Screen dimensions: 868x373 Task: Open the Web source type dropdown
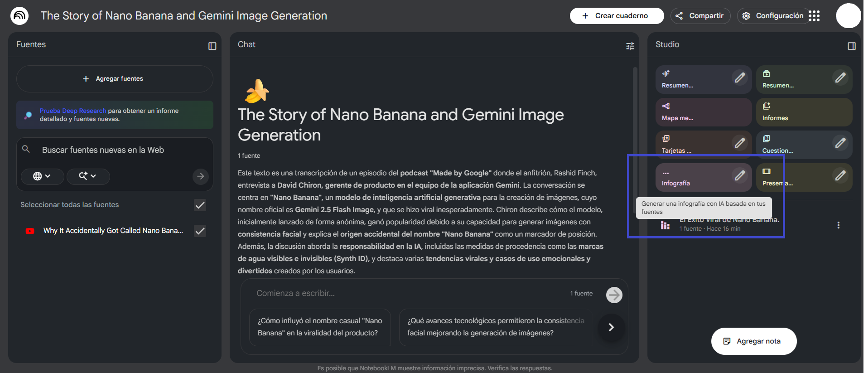pos(42,176)
